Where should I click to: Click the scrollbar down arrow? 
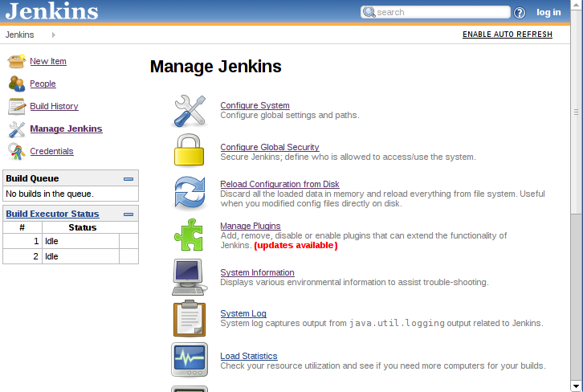576,387
